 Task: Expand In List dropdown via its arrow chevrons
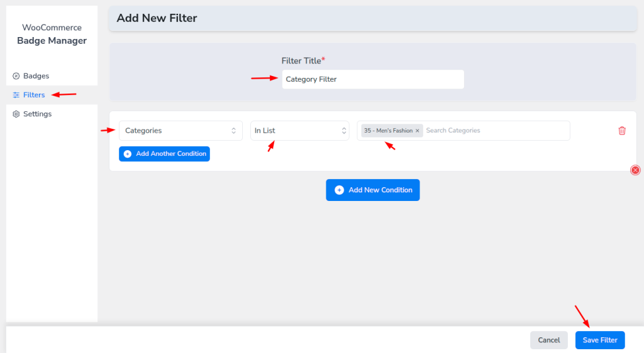point(344,131)
